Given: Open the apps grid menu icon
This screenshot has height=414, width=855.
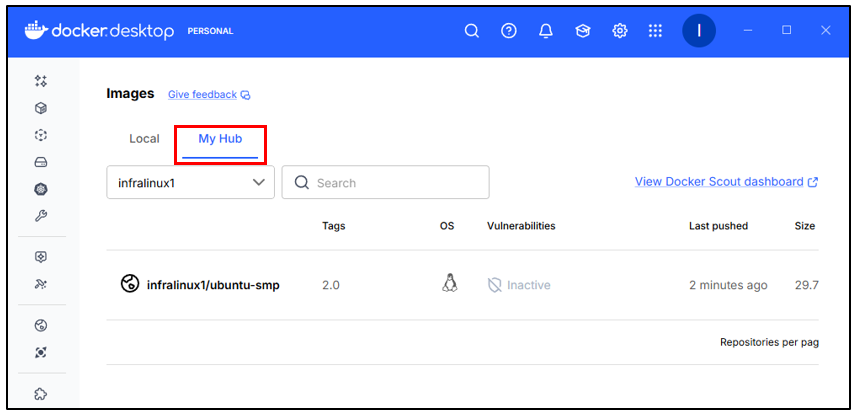Looking at the screenshot, I should (655, 31).
